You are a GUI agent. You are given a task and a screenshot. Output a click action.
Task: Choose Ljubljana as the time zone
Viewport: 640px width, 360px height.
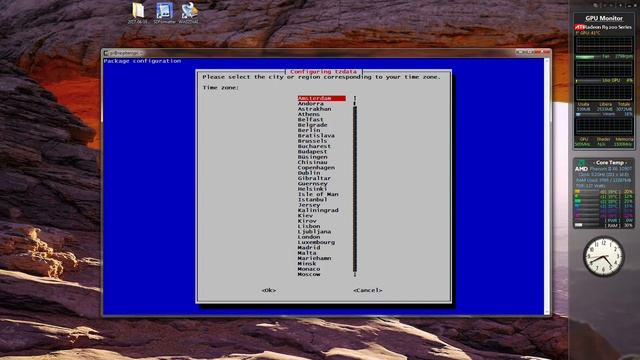pyautogui.click(x=314, y=231)
